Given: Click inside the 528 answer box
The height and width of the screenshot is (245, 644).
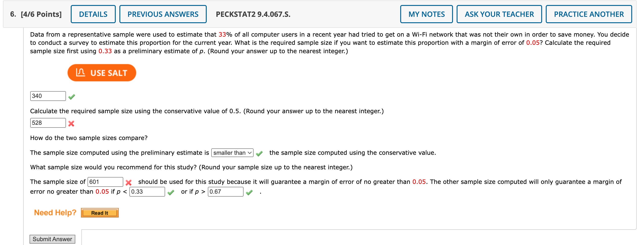Looking at the screenshot, I should (x=48, y=123).
